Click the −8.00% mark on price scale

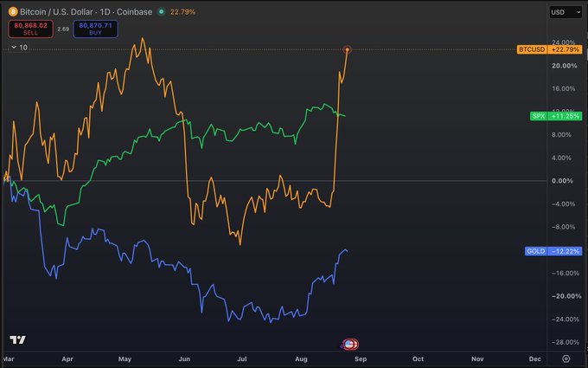(563, 227)
